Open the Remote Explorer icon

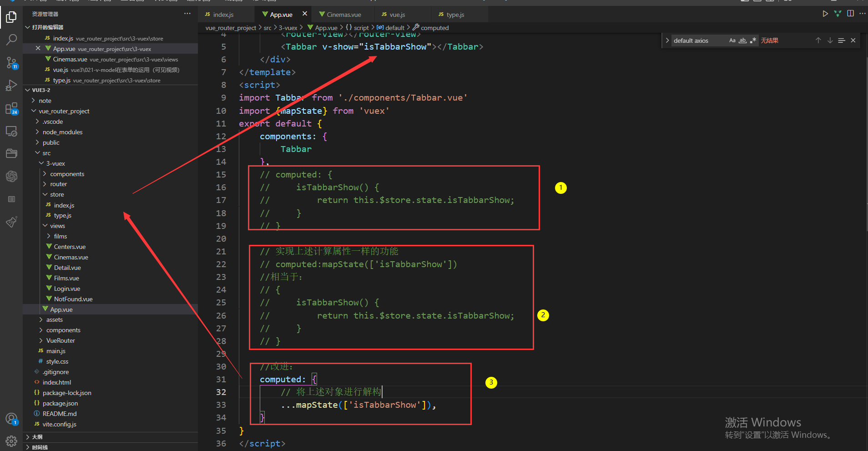(x=11, y=131)
